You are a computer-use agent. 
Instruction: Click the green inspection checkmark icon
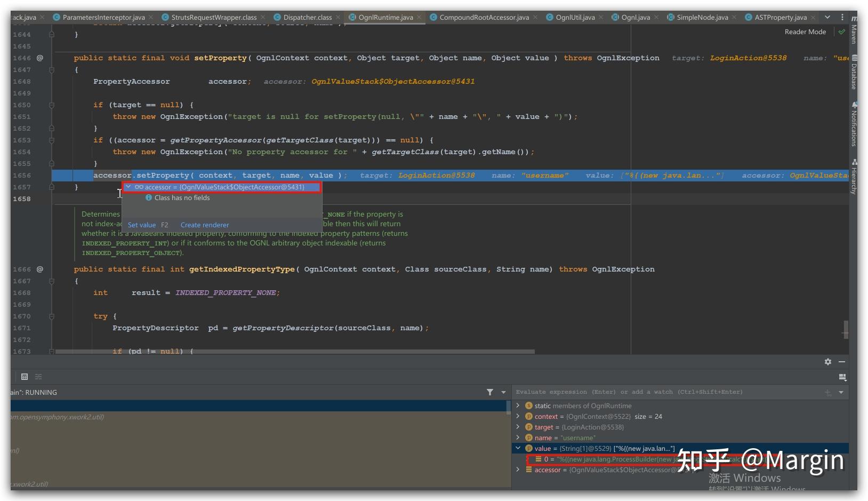(842, 32)
